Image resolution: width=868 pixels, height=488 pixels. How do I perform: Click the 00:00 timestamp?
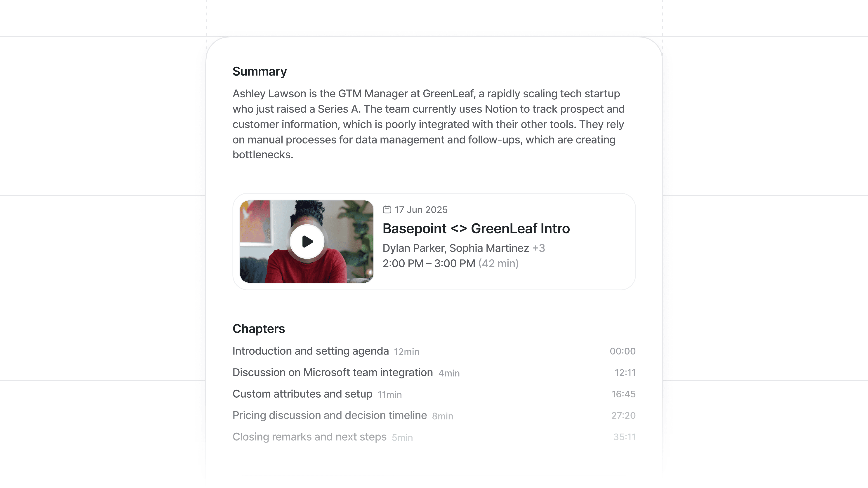point(622,351)
